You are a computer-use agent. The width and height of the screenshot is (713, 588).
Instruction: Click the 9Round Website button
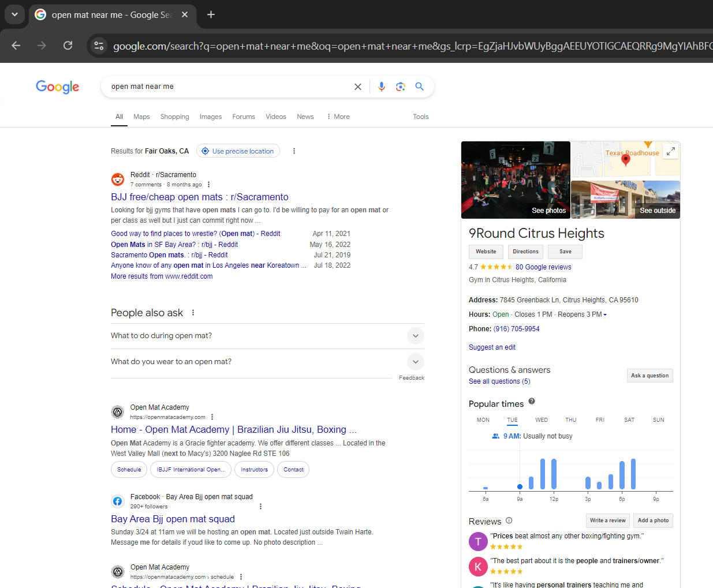point(486,252)
